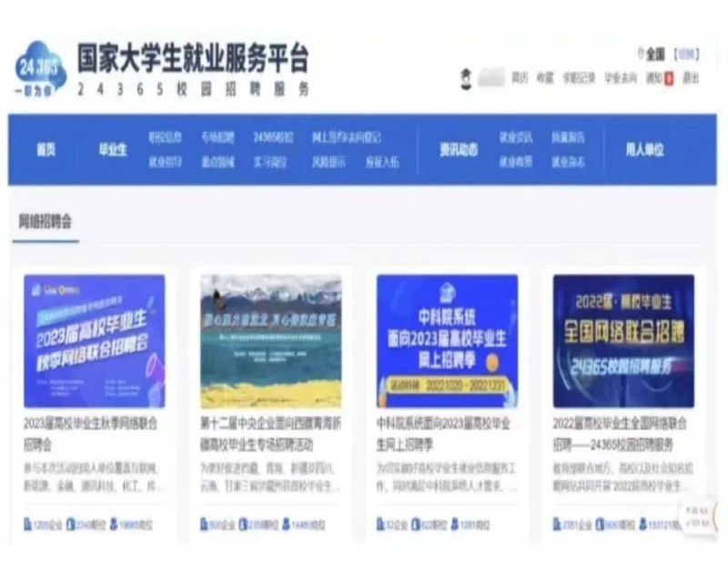Click the location pin icon beside 全国

[641, 54]
